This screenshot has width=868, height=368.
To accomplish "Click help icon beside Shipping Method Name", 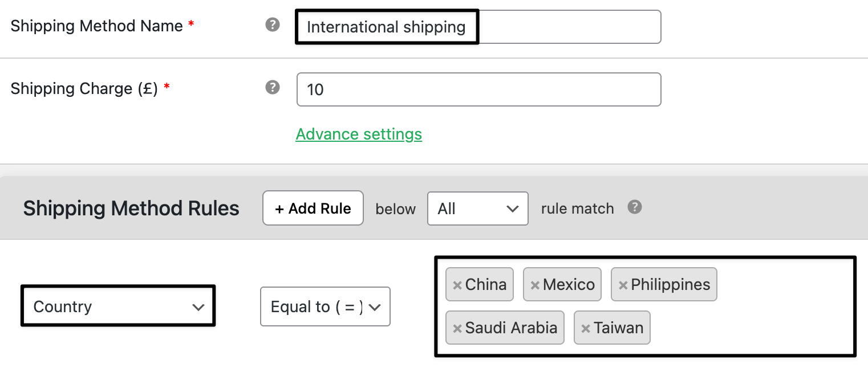I will 273,25.
